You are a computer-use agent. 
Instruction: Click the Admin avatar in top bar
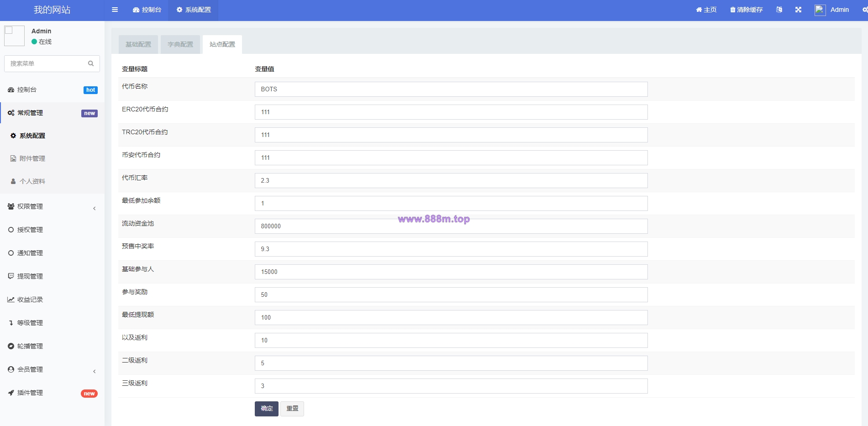[x=820, y=10]
